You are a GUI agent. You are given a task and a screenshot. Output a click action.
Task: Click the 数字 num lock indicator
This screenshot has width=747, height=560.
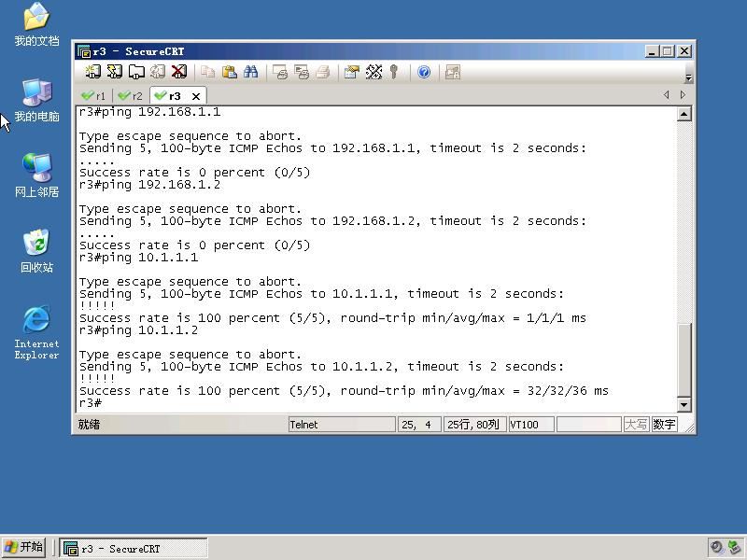(664, 425)
